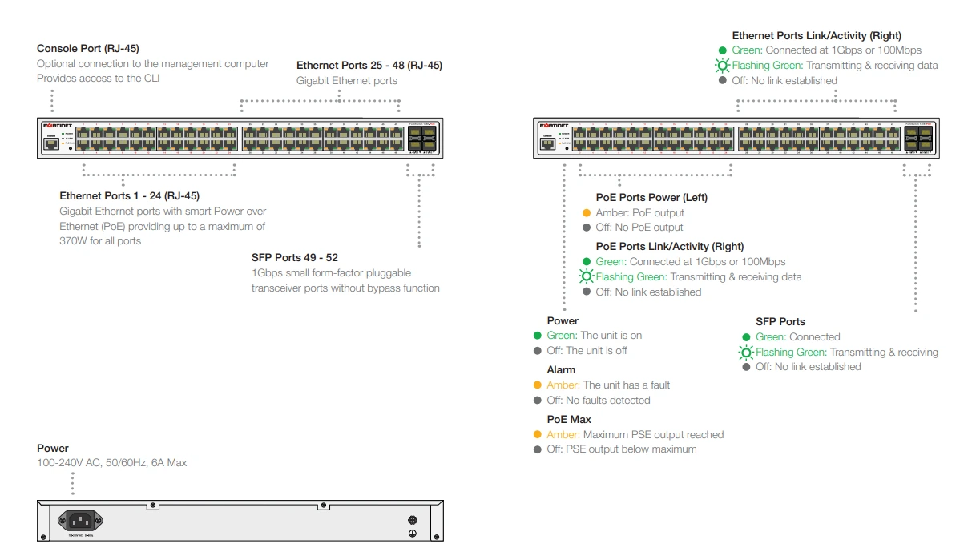Click the green dot beside "The unit is on"
980x560 pixels.
click(538, 336)
